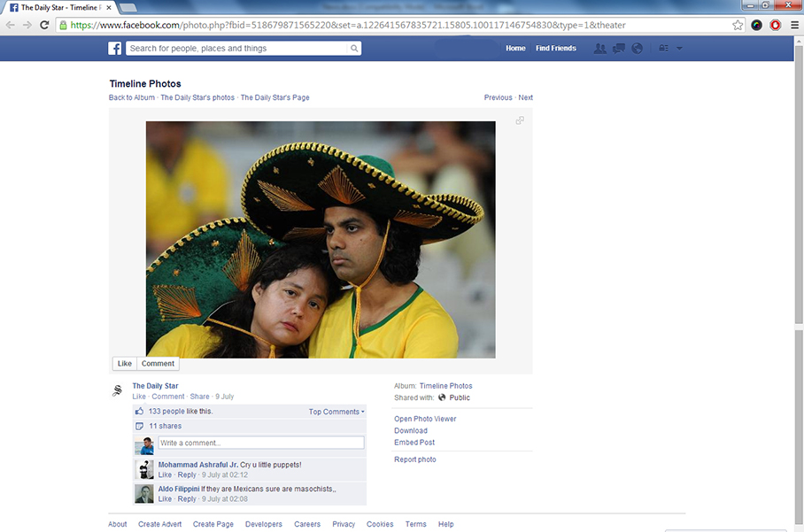This screenshot has height=532, width=804.
Task: Open Mohammad Ashraful Jr.'s profile
Action: click(x=198, y=465)
